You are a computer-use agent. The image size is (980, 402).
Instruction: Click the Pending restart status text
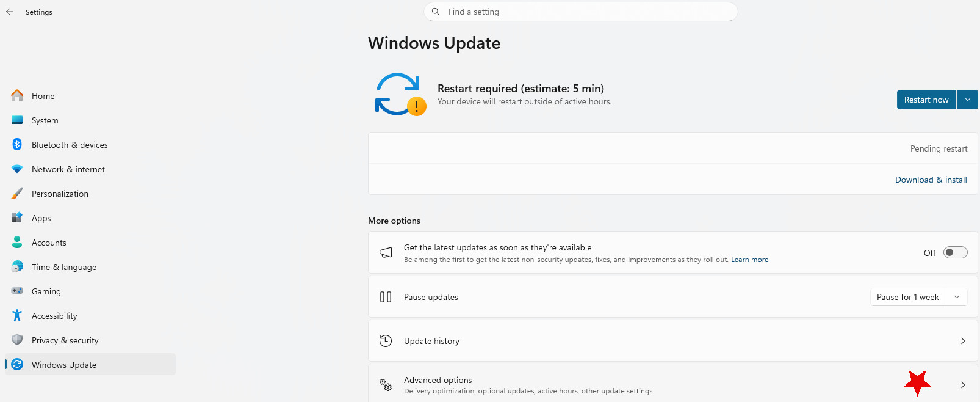pyautogui.click(x=939, y=148)
